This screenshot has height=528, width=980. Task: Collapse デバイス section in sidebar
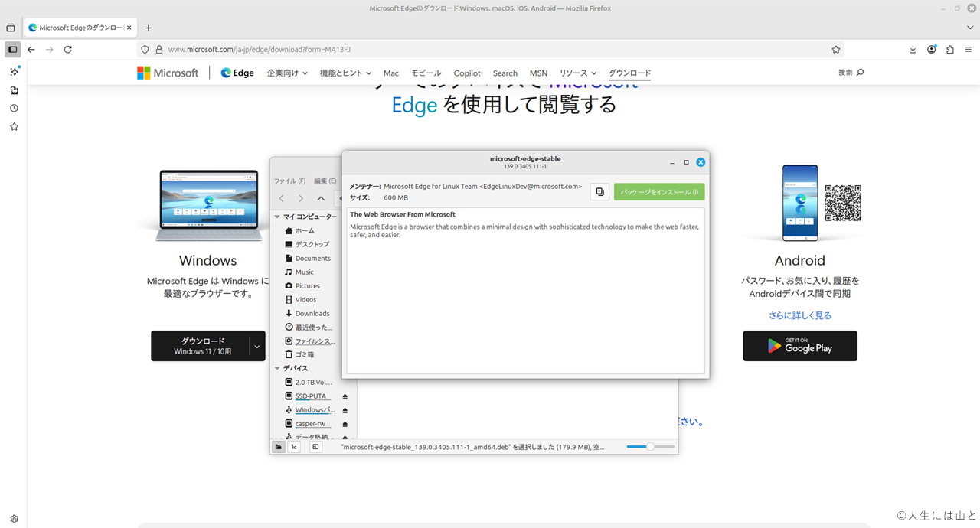click(277, 368)
